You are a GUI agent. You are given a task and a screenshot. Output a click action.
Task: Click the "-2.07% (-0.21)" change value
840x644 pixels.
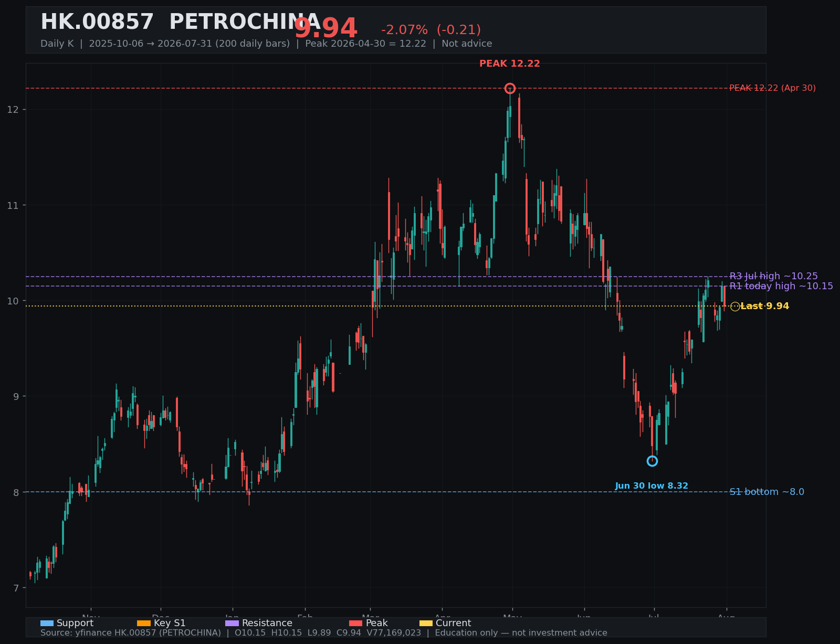[431, 30]
